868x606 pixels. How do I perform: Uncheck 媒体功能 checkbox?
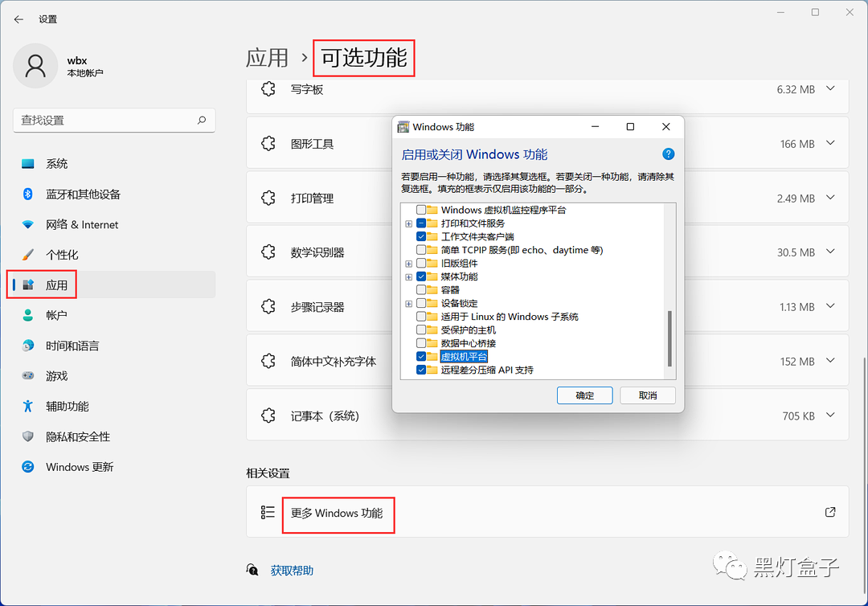pos(421,276)
